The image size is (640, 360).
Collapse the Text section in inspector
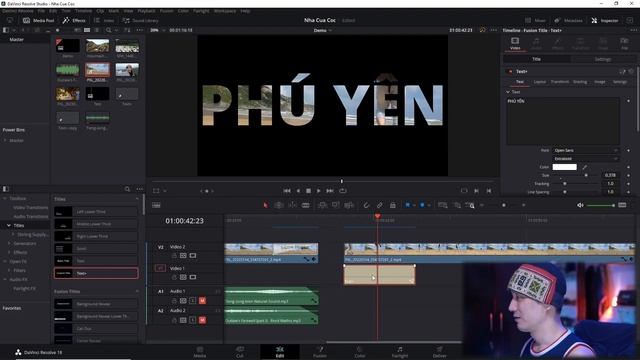click(x=508, y=92)
